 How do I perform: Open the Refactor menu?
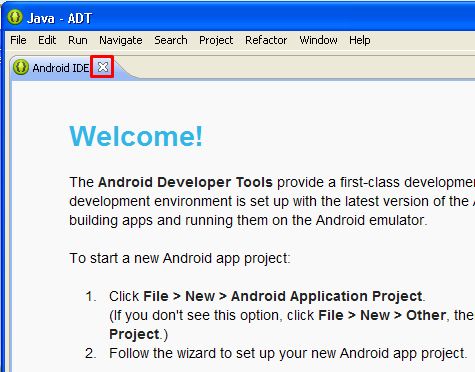tap(266, 40)
